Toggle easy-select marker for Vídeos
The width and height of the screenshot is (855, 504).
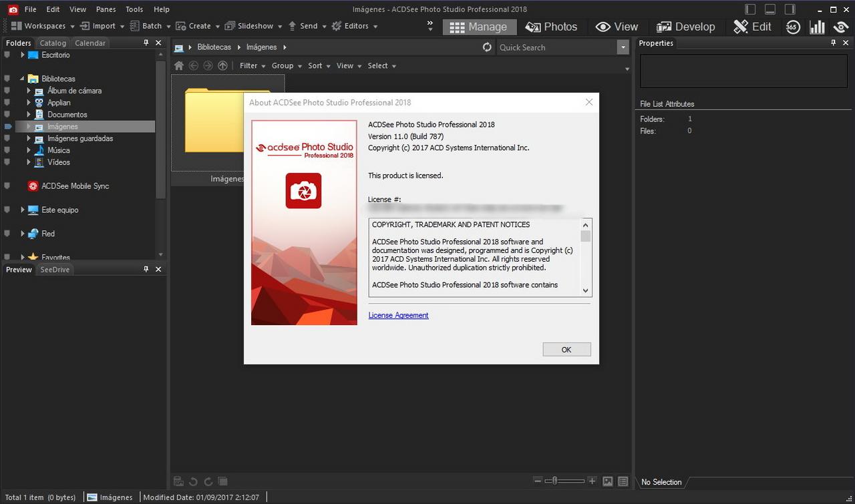point(7,162)
